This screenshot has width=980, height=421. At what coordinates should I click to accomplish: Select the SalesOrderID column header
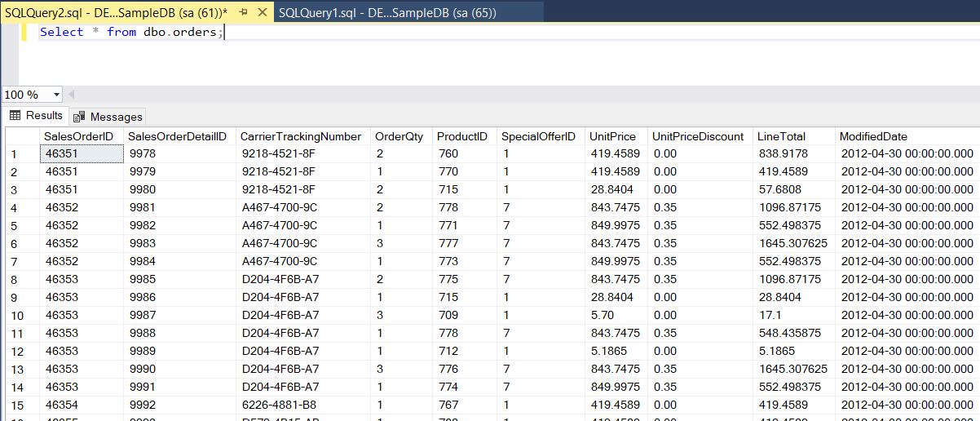(78, 136)
